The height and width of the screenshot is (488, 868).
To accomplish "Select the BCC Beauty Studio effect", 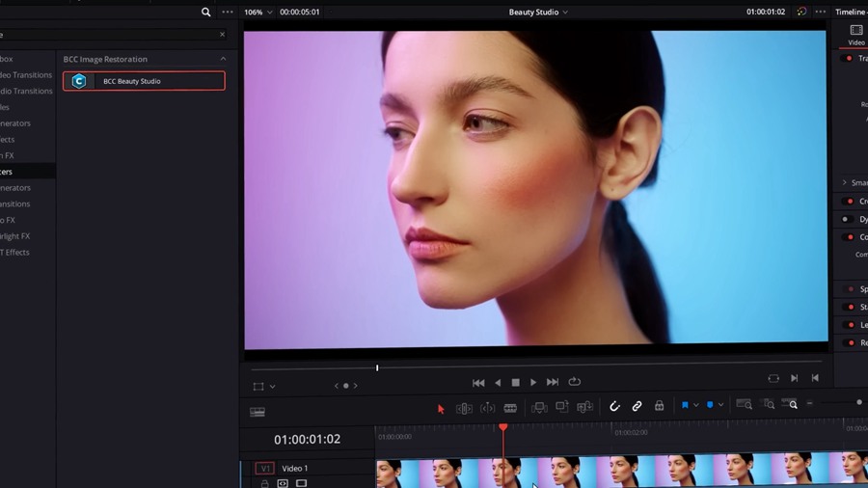I will click(x=144, y=81).
